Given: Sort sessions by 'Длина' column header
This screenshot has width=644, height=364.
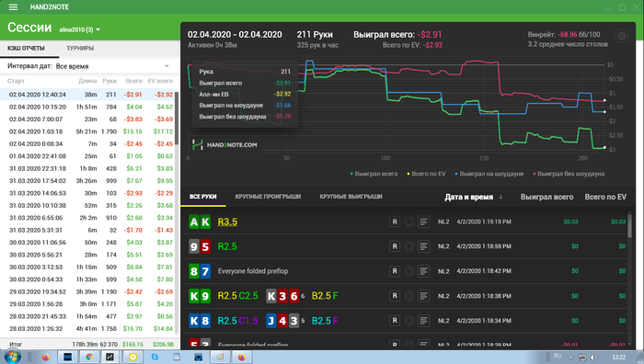Looking at the screenshot, I should click(x=87, y=81).
